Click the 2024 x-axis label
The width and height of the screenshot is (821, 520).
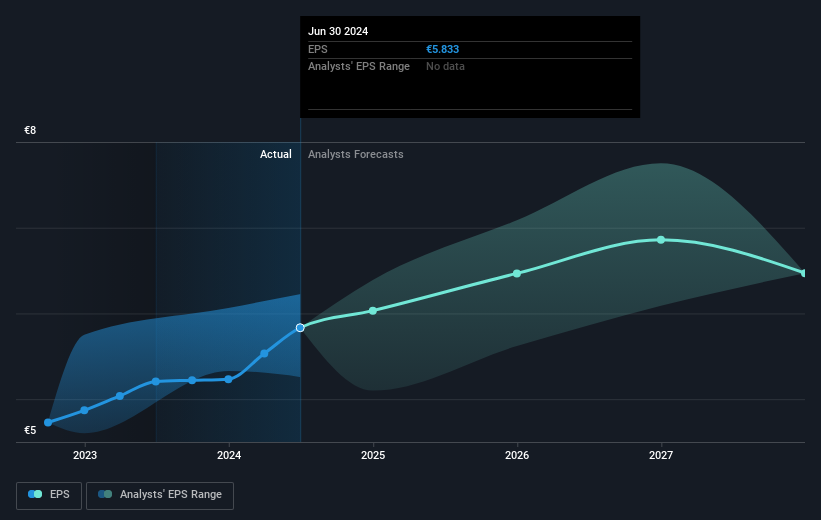click(x=229, y=455)
